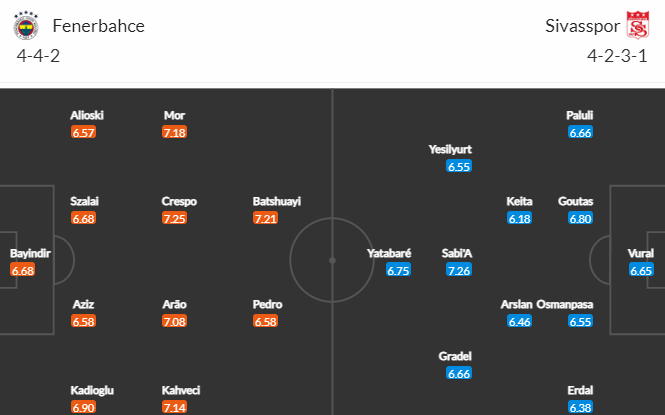Select goalkeeper Vural's 6.65 rating
This screenshot has height=415, width=665.
(641, 270)
